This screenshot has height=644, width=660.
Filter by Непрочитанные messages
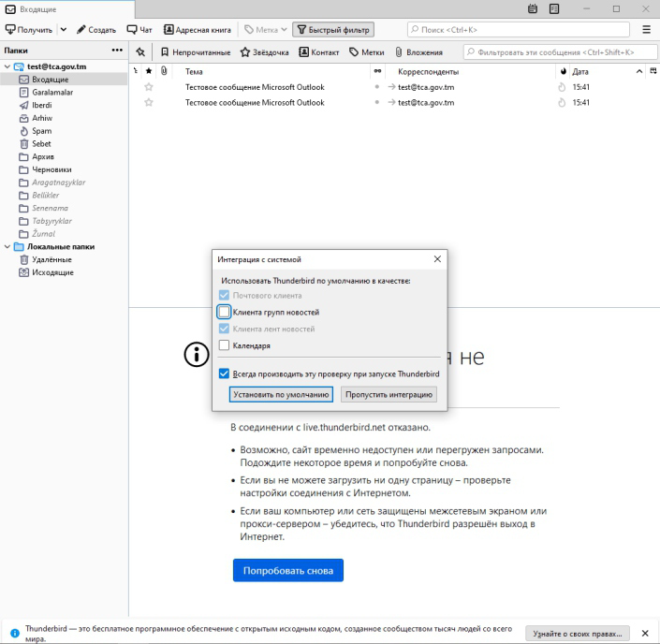(196, 52)
